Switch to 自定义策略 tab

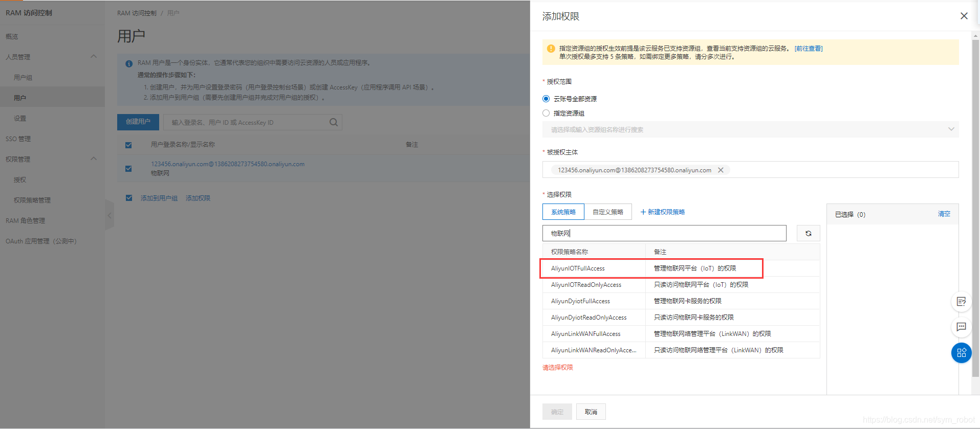point(608,212)
